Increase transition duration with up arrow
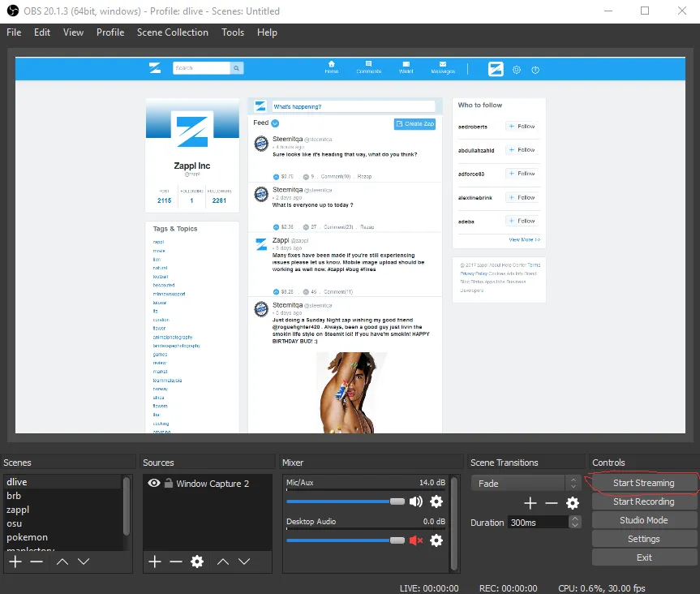The width and height of the screenshot is (700, 594). coord(575,519)
